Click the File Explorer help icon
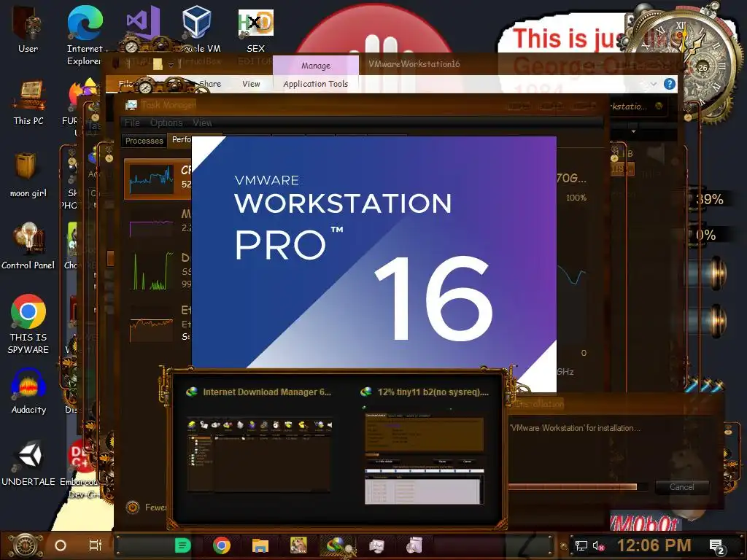The height and width of the screenshot is (560, 747). 670,85
